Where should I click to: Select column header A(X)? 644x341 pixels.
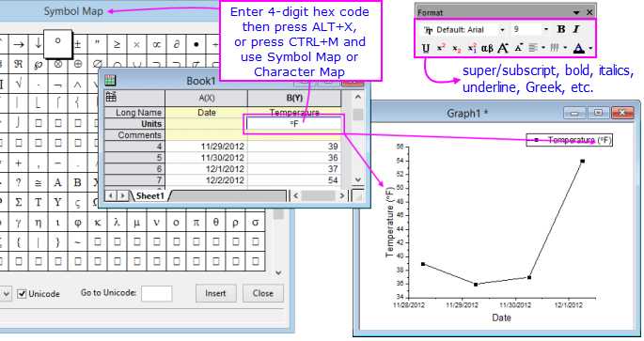pos(207,98)
